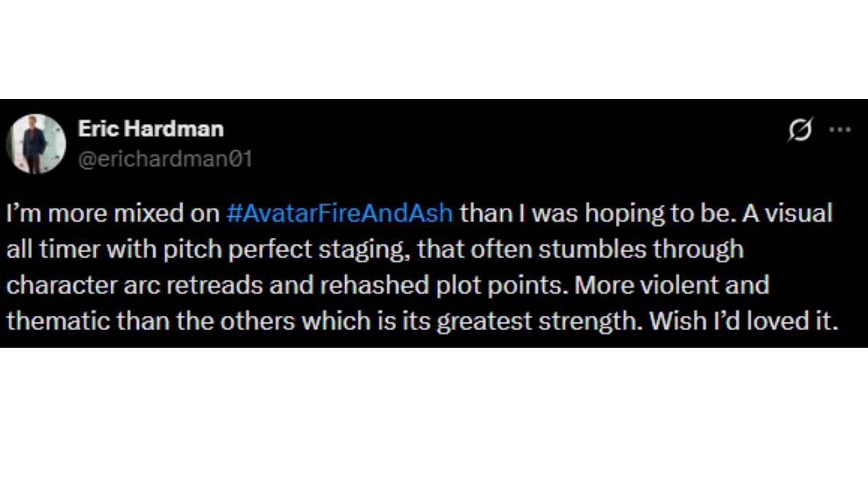Viewport: 868px width, 488px height.
Task: Click the @erichardman01 handle
Action: tap(165, 159)
